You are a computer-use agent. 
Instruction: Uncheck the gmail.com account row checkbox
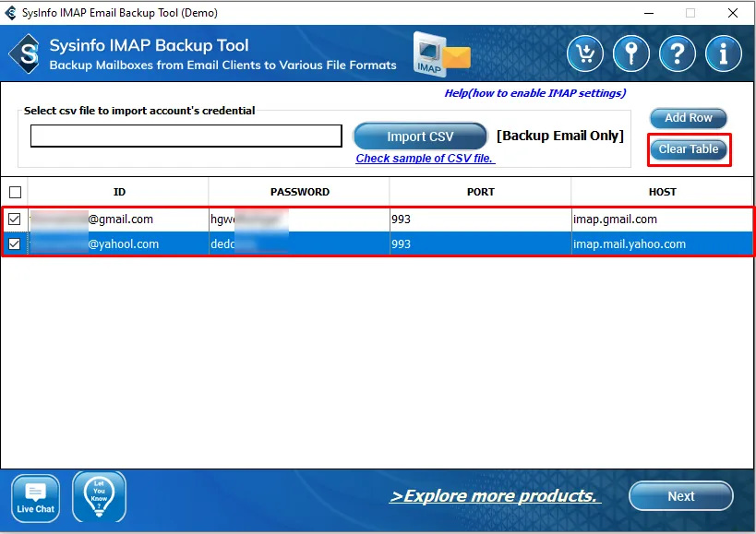pos(14,220)
